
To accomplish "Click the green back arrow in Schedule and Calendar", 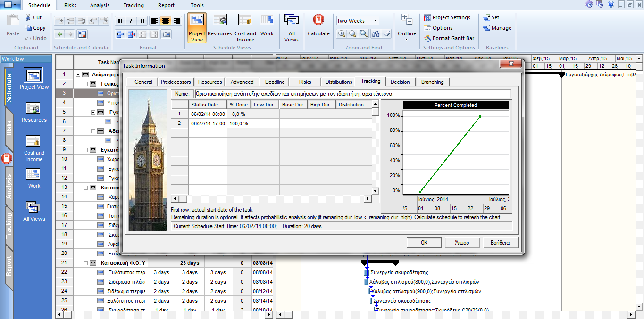I will 59,34.
